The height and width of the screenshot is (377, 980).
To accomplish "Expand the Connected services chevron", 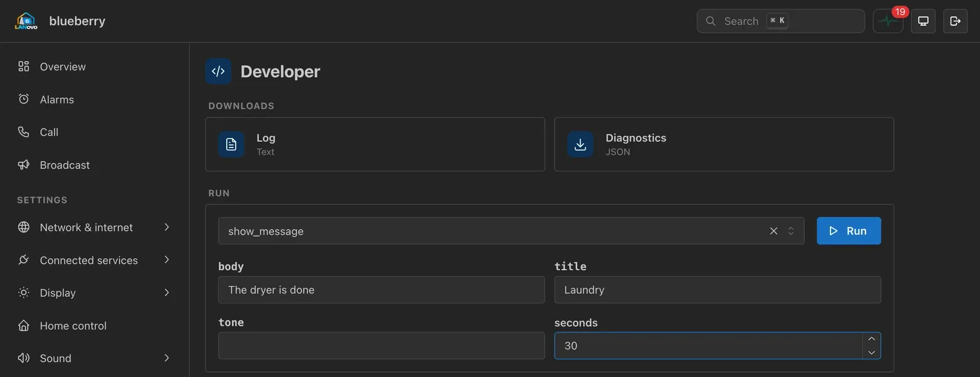I will 167,259.
